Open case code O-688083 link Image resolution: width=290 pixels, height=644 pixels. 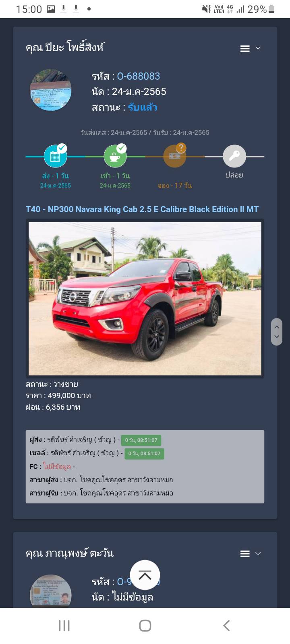click(x=139, y=76)
